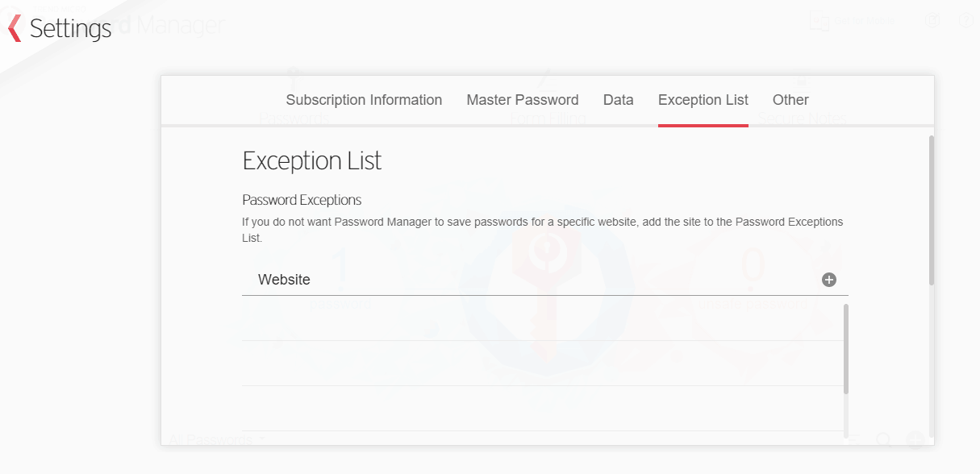This screenshot has width=980, height=474.
Task: Click the search magnifier icon at the bottom
Action: coord(882,439)
